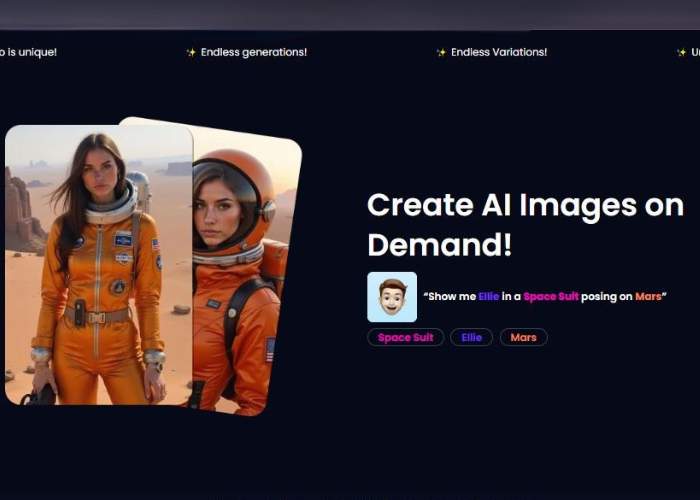
Task: Click the "is unique!" banner text
Action: [x=28, y=53]
